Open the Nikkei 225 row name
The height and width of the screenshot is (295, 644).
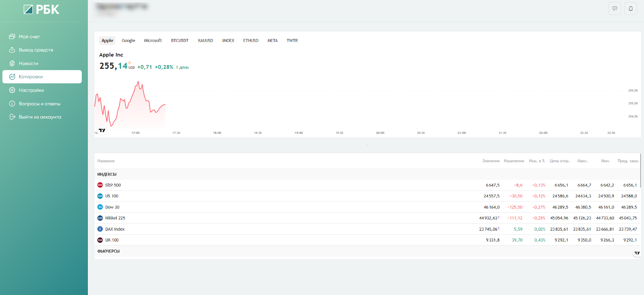115,218
